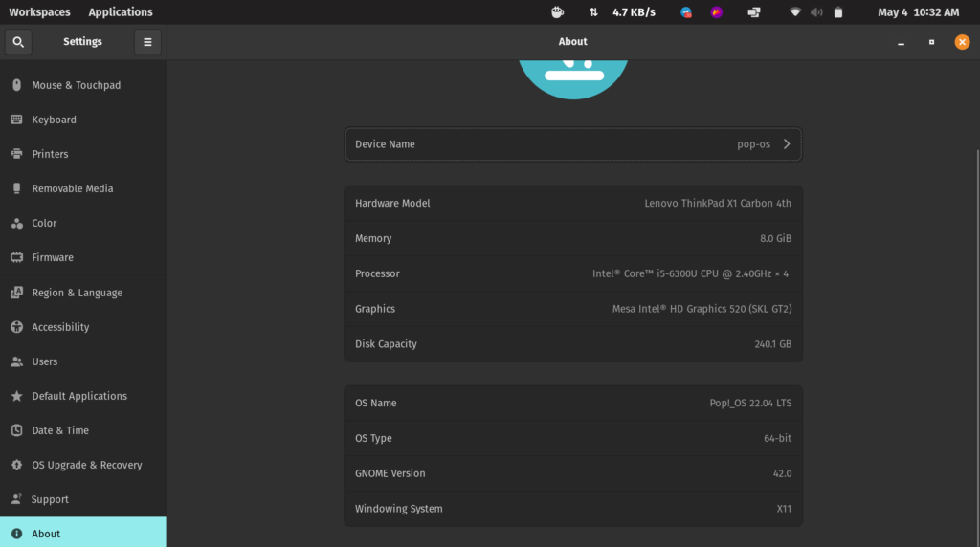
Task: Select the 8.0 GiB memory value
Action: pos(775,238)
